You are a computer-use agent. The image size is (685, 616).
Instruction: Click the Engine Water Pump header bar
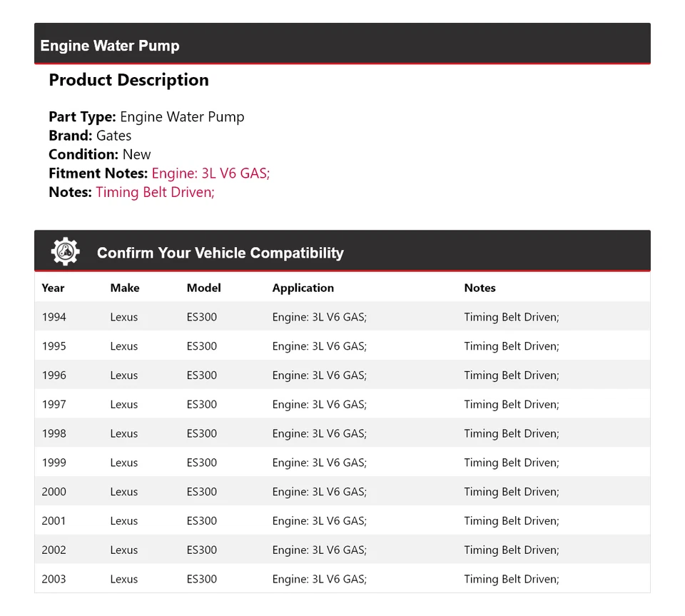pyautogui.click(x=342, y=46)
